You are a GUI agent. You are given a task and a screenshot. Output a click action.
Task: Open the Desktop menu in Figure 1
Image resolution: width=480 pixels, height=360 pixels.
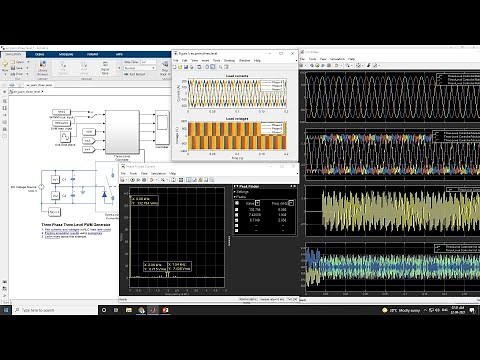pyautogui.click(x=229, y=61)
